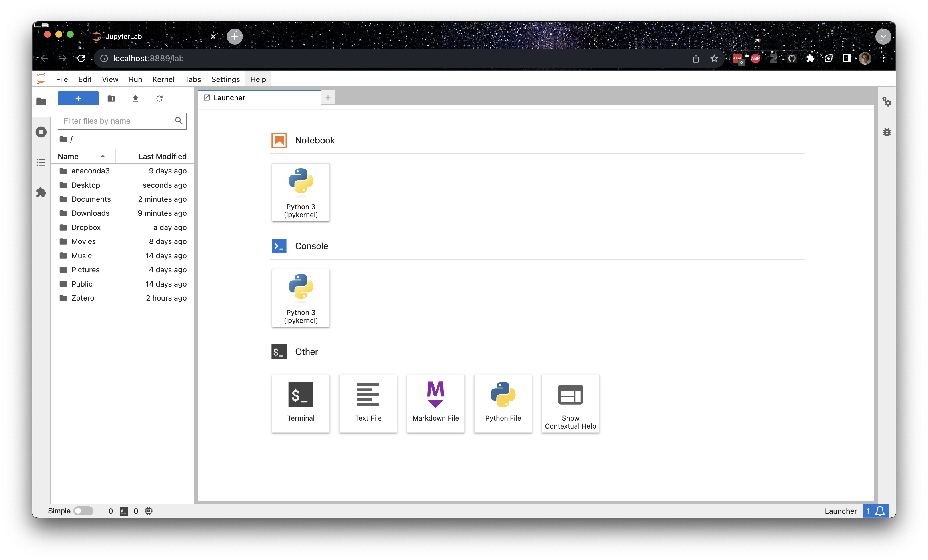Open the Kernel menu
The width and height of the screenshot is (928, 560).
pos(163,79)
